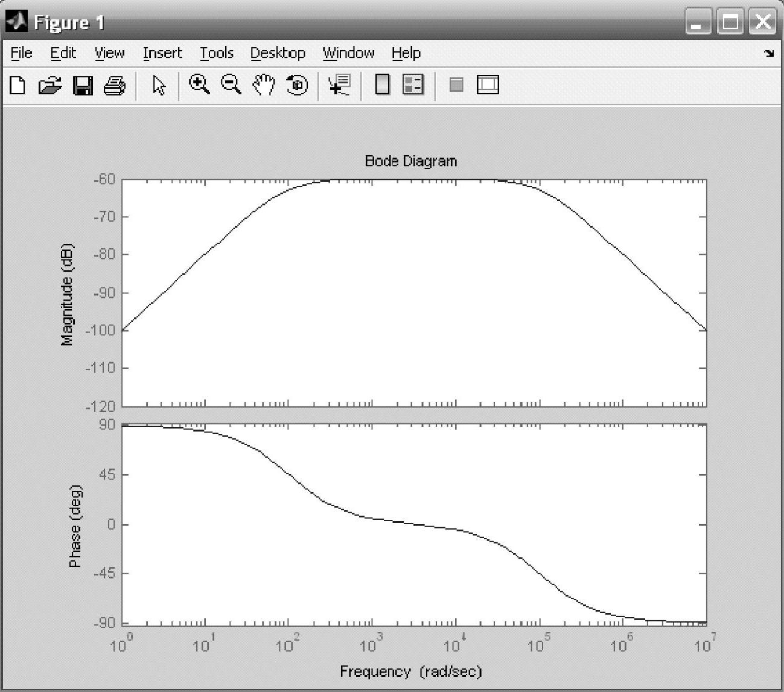Select the Rotate 3D tool
The width and height of the screenshot is (784, 692).
[x=296, y=85]
